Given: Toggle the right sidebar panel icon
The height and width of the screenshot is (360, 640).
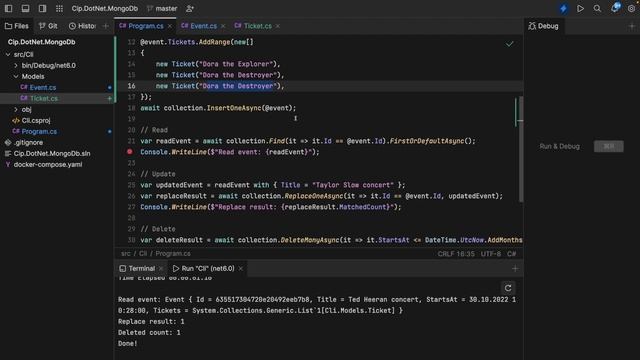Looking at the screenshot, I should click(42, 8).
